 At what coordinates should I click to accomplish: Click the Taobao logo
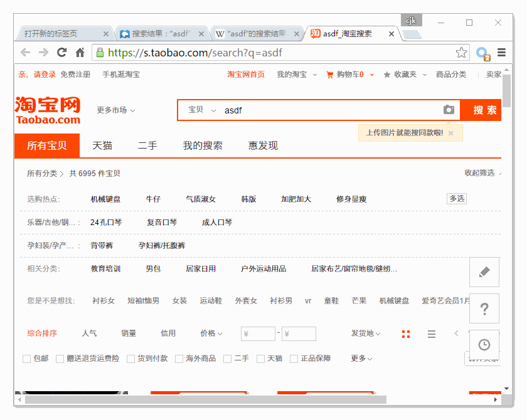pos(48,110)
